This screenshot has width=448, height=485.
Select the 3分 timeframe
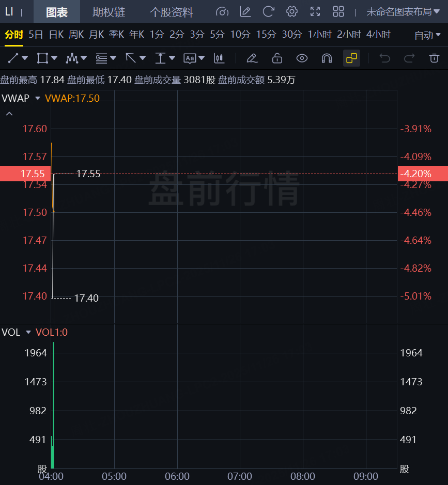(x=197, y=34)
